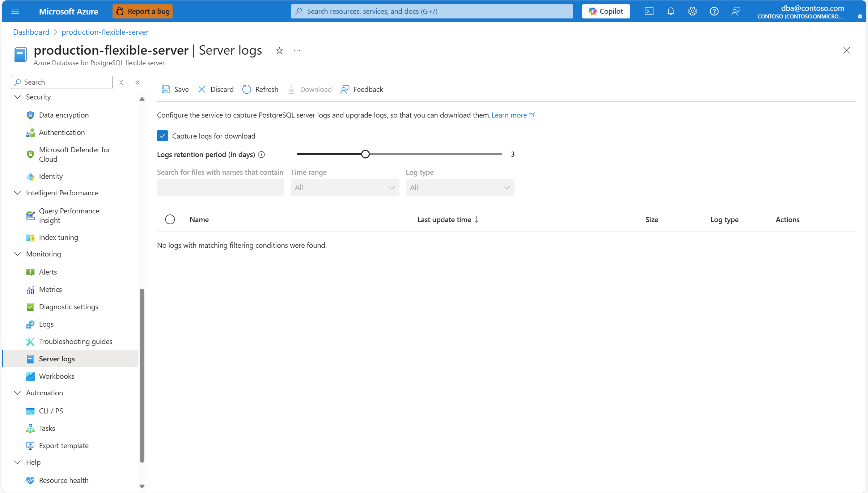View Metrics for the server
868x493 pixels.
point(50,289)
